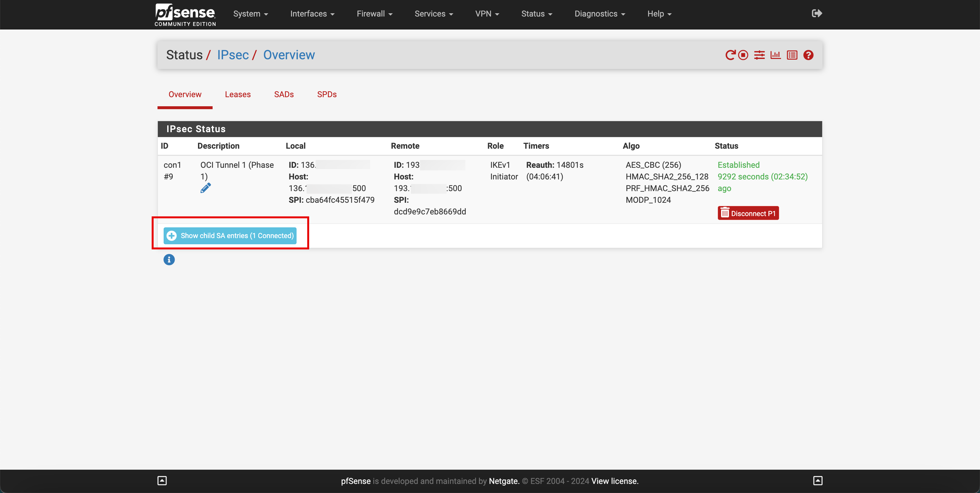This screenshot has width=980, height=493.
Task: Open the VPN dropdown menu
Action: (486, 14)
